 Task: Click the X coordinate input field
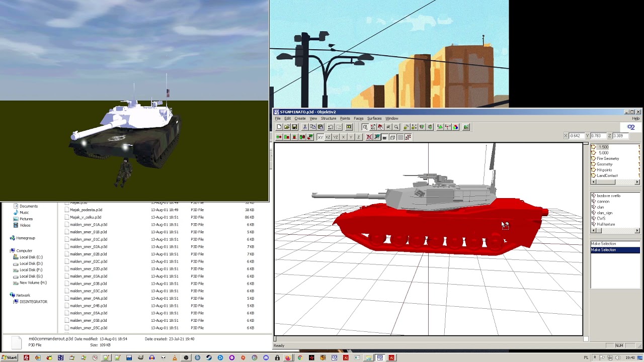[576, 136]
